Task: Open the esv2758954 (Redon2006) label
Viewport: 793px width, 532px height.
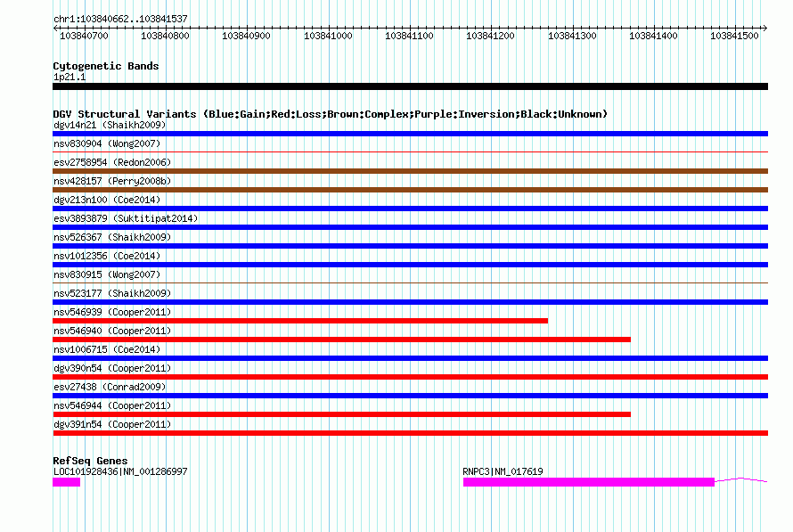Action: coord(112,162)
